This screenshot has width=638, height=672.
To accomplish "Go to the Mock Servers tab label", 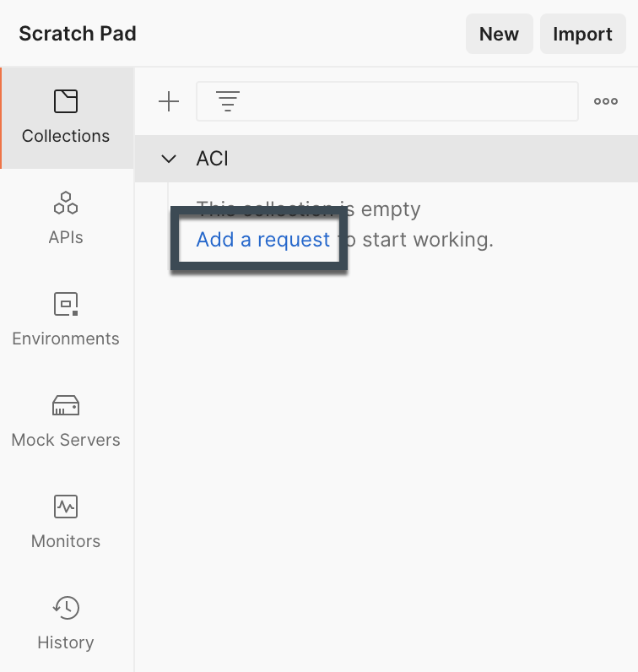I will pyautogui.click(x=66, y=440).
